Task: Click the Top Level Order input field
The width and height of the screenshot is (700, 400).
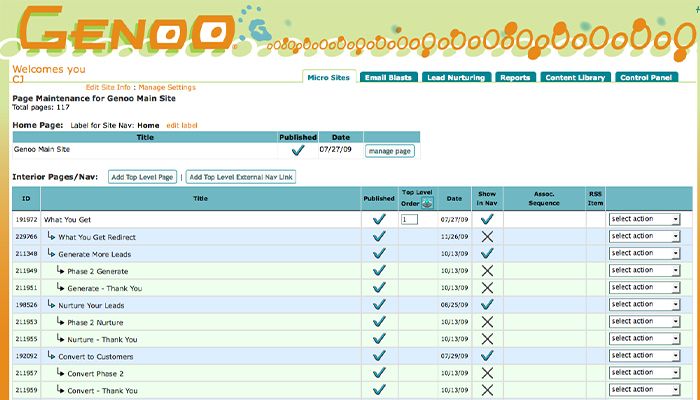Action: pos(409,219)
